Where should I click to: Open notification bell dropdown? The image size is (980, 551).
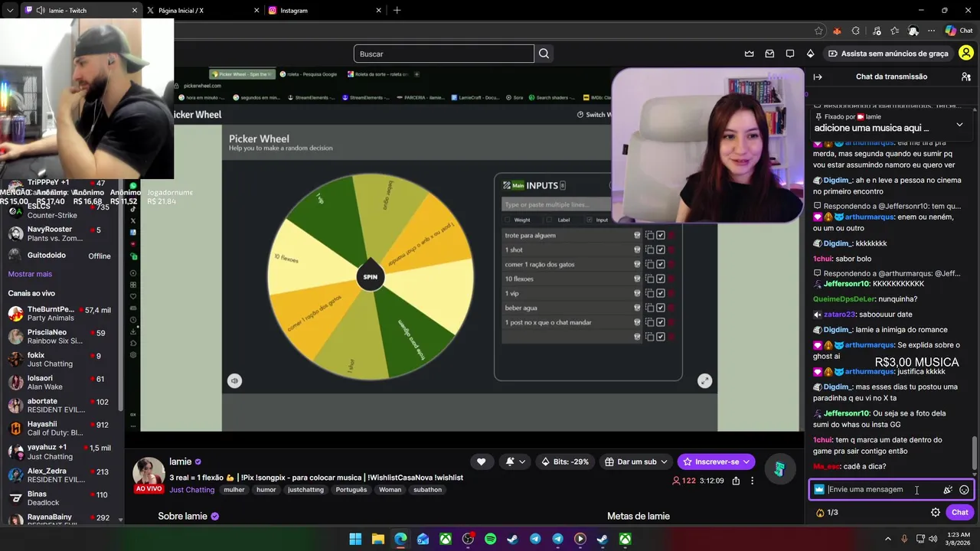pos(515,461)
